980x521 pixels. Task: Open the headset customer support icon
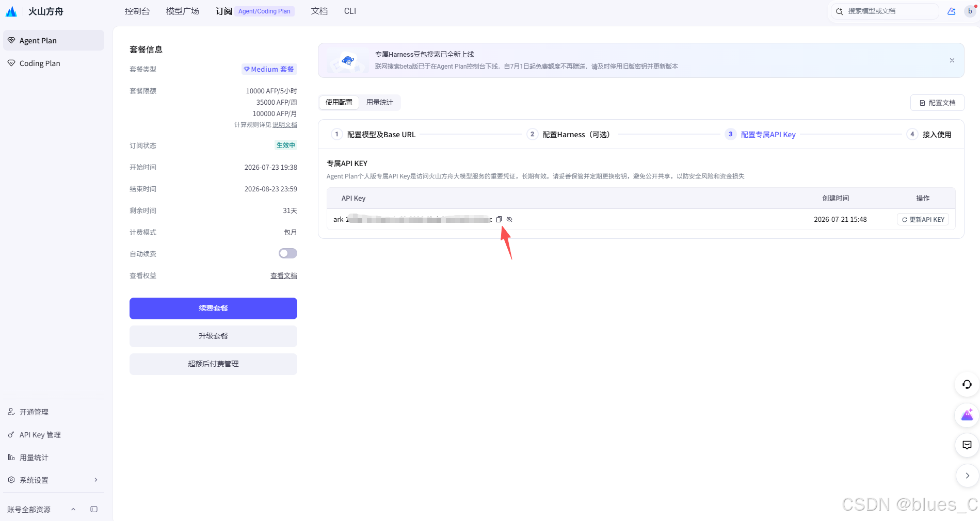click(967, 384)
